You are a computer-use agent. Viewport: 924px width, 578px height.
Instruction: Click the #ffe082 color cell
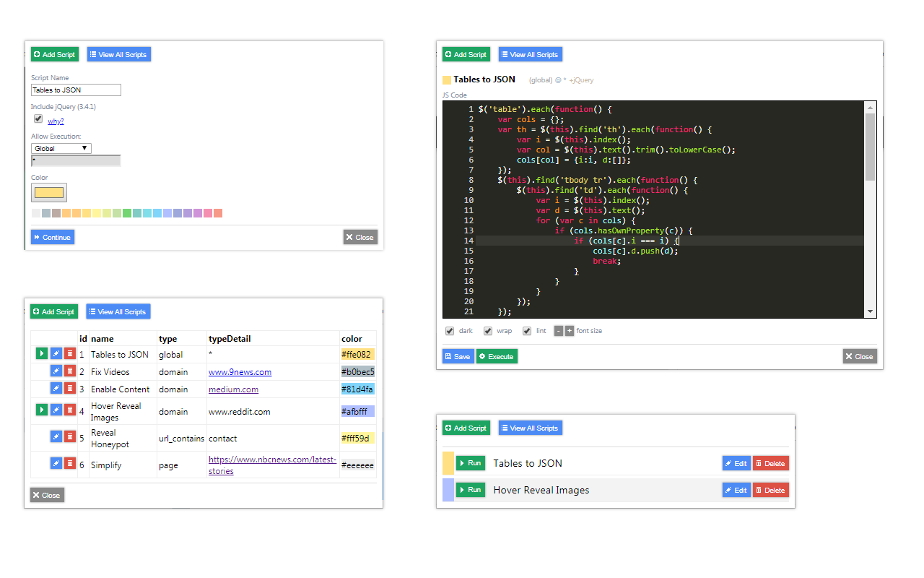click(x=358, y=355)
